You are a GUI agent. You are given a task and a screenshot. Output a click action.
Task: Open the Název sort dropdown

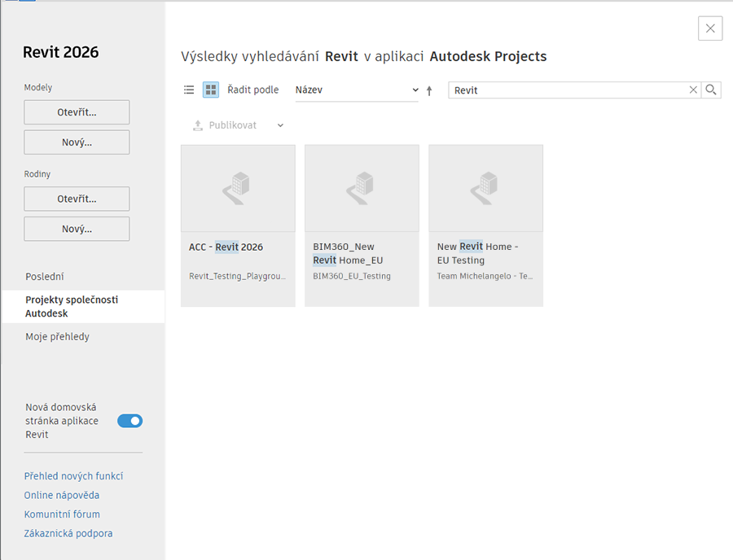click(x=357, y=90)
